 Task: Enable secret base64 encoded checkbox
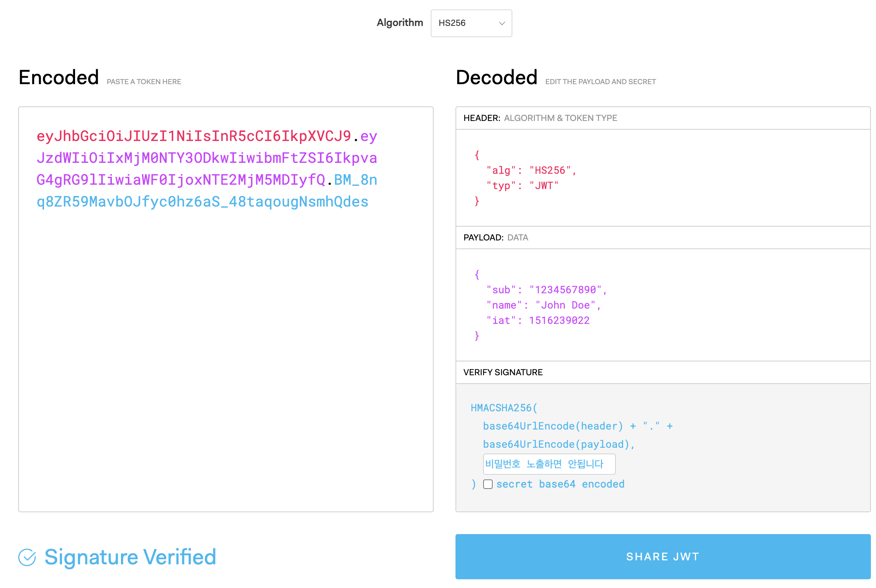point(488,484)
